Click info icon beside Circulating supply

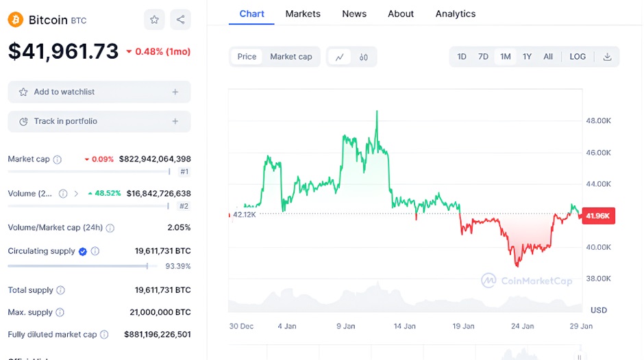click(x=95, y=251)
